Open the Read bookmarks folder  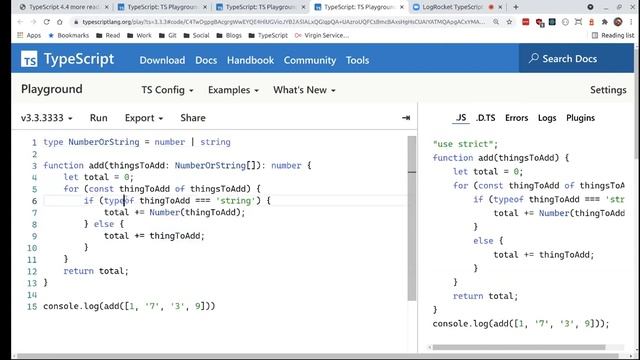click(x=108, y=36)
